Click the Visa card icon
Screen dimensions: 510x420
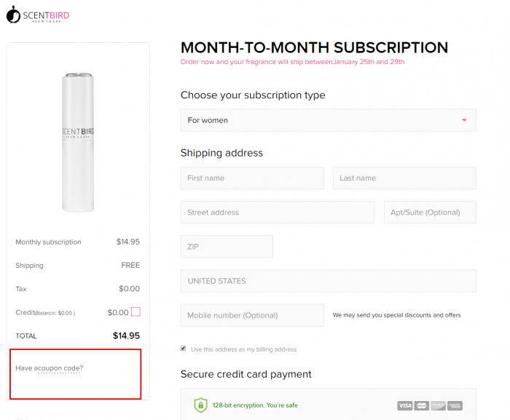pos(405,405)
